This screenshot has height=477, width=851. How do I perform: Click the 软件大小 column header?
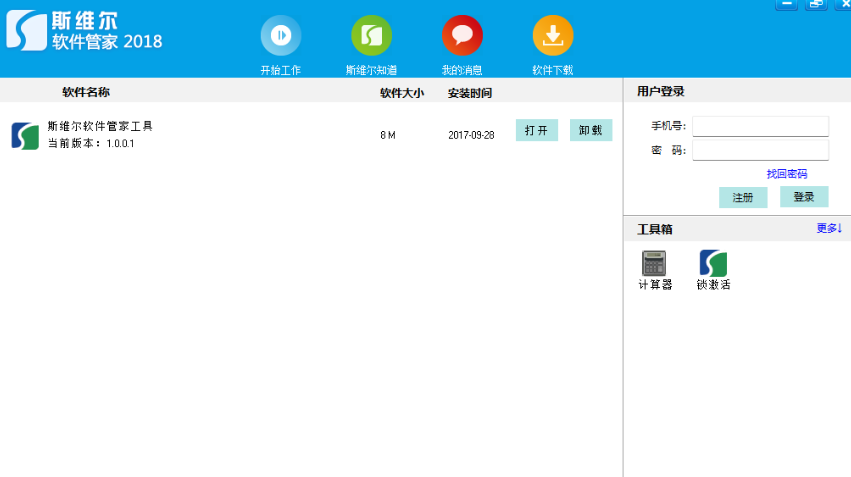(x=401, y=93)
